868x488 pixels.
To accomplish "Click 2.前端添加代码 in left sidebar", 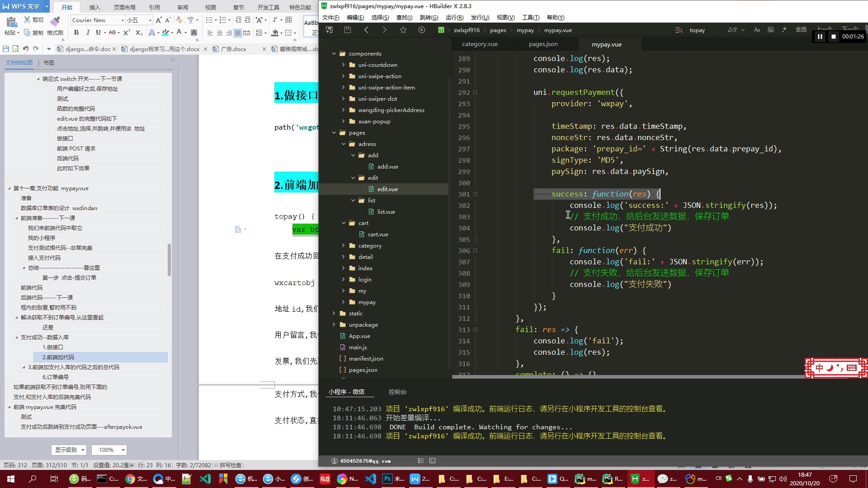I will [x=59, y=357].
